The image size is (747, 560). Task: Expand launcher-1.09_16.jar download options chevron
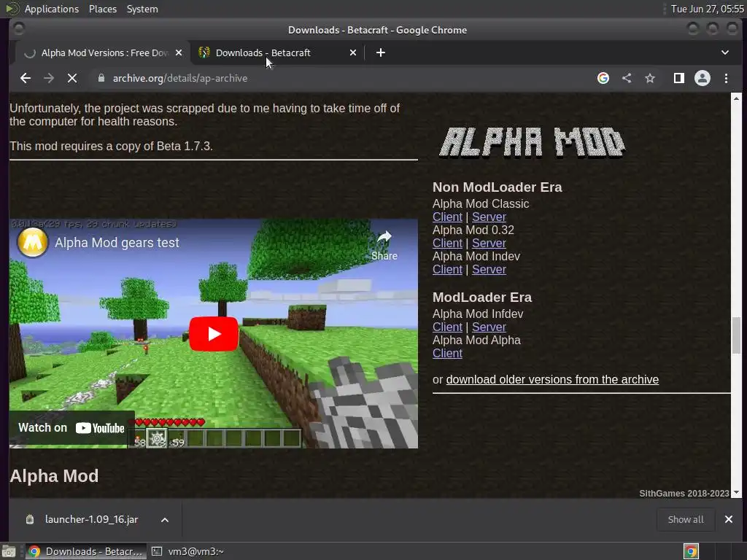[x=164, y=519]
